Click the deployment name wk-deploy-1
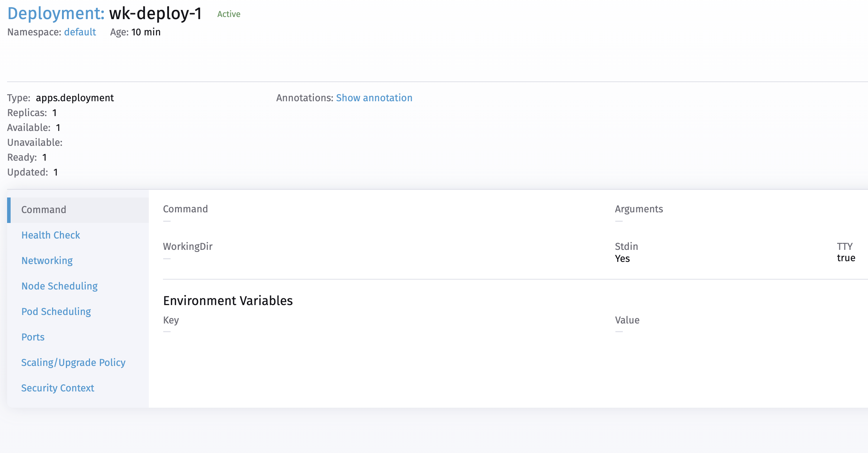The height and width of the screenshot is (453, 868). tap(155, 14)
